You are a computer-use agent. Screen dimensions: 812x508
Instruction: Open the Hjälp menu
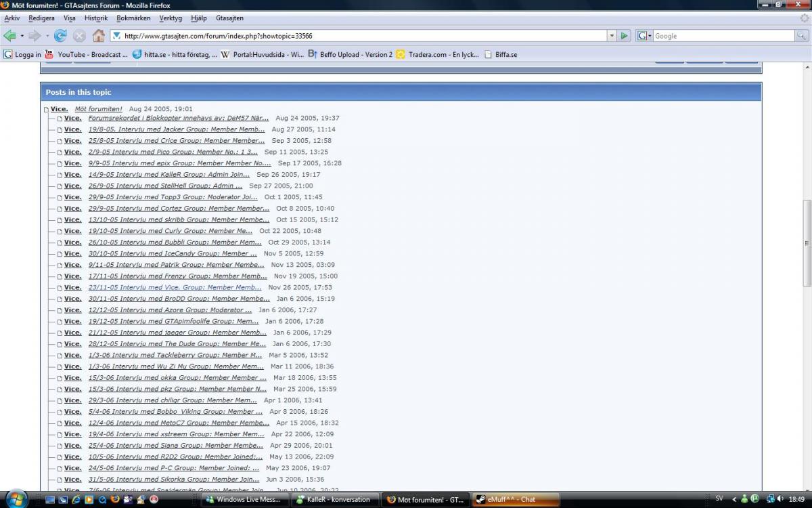[x=199, y=18]
